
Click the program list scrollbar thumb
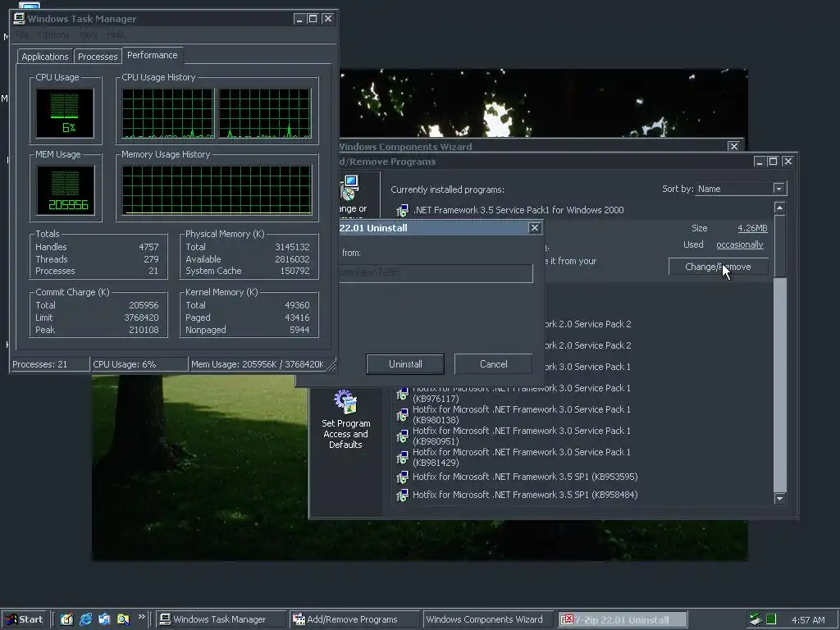click(779, 246)
